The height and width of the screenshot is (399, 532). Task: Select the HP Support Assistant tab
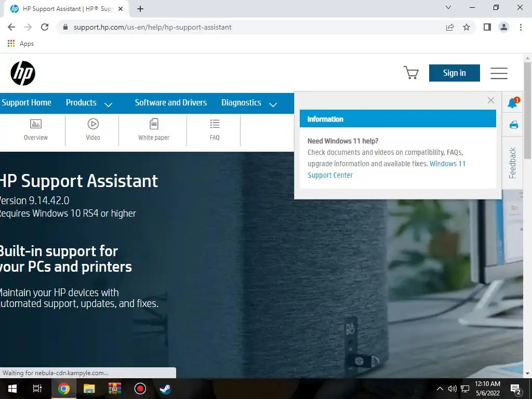pyautogui.click(x=66, y=9)
